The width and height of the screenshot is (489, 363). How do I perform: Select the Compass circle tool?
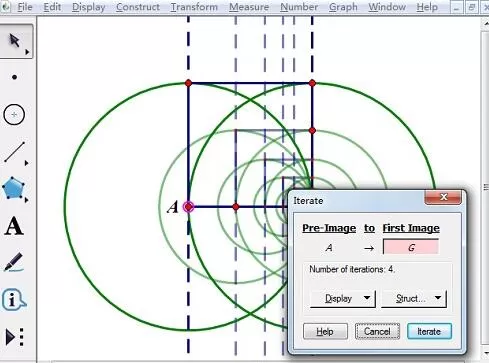[14, 115]
